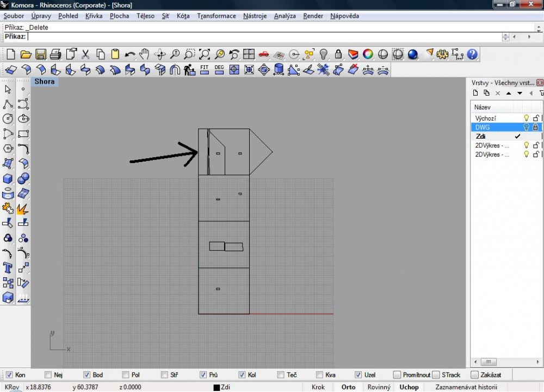The image size is (544, 392).
Task: Select the Pan hand tool
Action: (144, 54)
